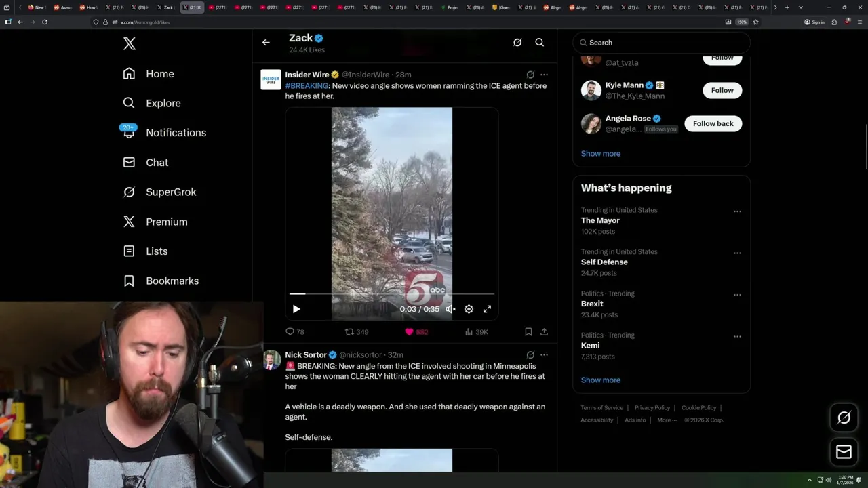
Task: Reply to Insider Wire post (78)
Action: point(295,332)
